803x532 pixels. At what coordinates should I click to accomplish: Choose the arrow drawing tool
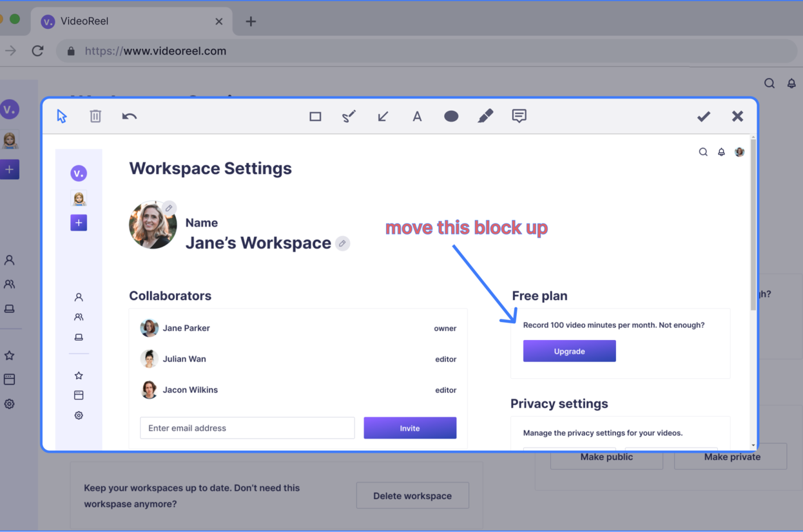point(383,117)
